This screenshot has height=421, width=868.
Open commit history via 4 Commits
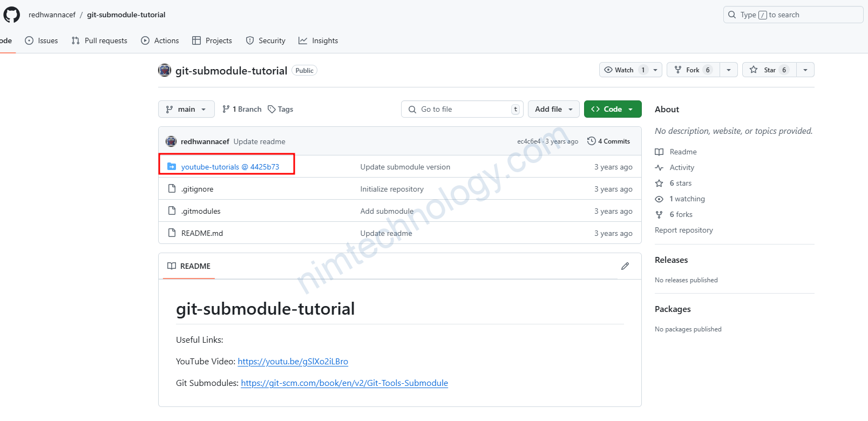tap(609, 141)
